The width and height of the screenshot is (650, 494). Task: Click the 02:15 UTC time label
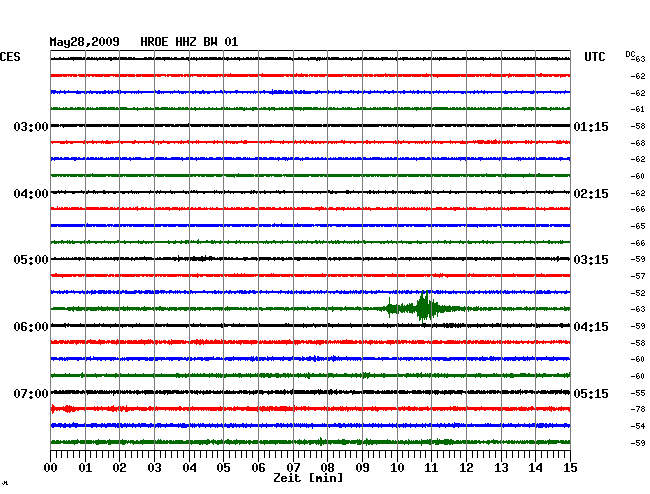point(591,194)
